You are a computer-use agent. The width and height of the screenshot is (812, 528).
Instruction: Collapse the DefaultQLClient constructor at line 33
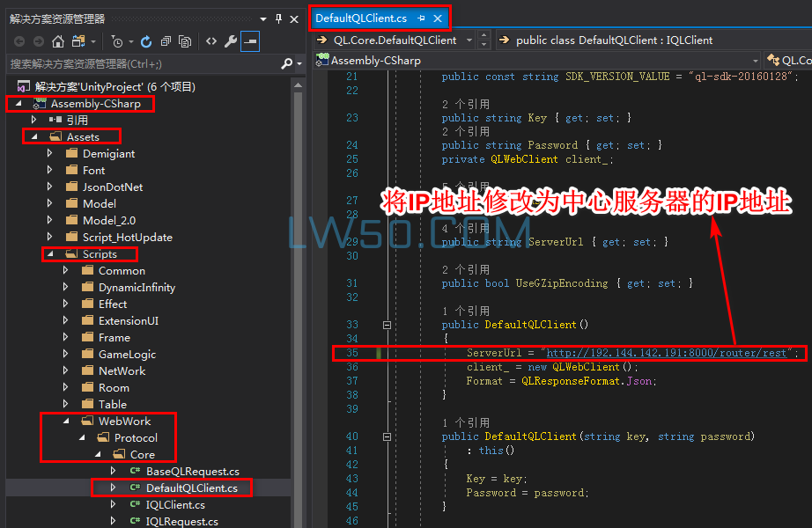387,325
